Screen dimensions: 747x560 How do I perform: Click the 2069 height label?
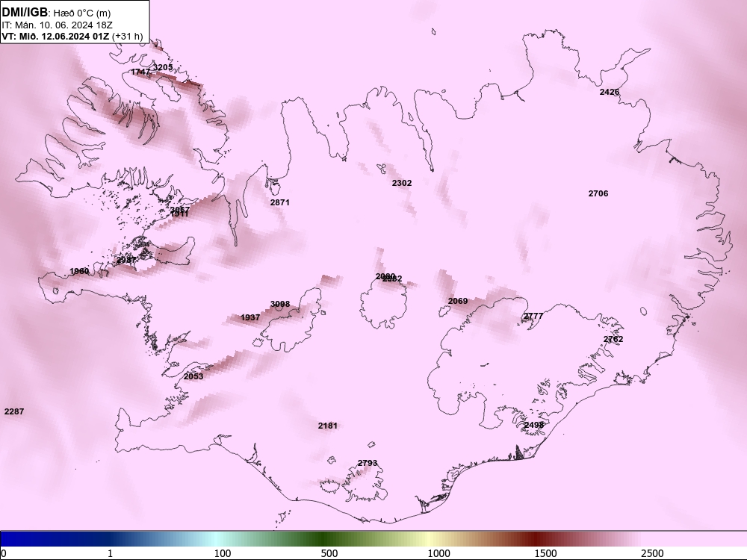(x=458, y=301)
